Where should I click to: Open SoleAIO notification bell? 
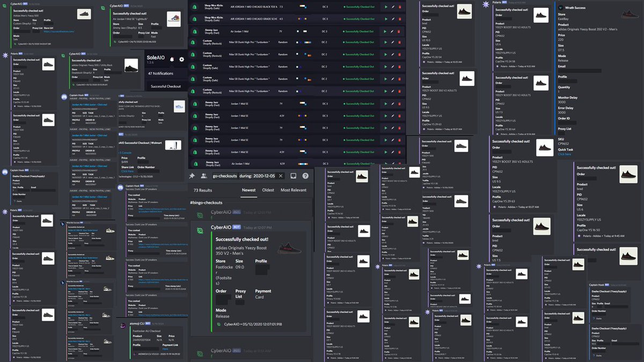172,59
